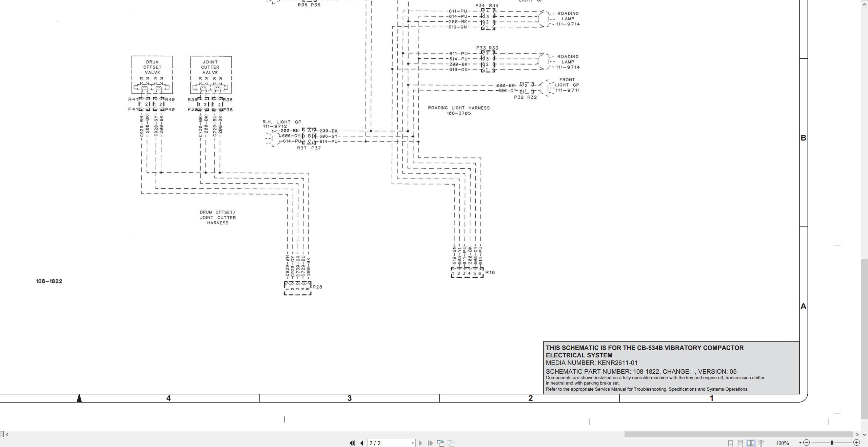Click grid column marker 1
This screenshot has width=868, height=447.
coord(711,398)
